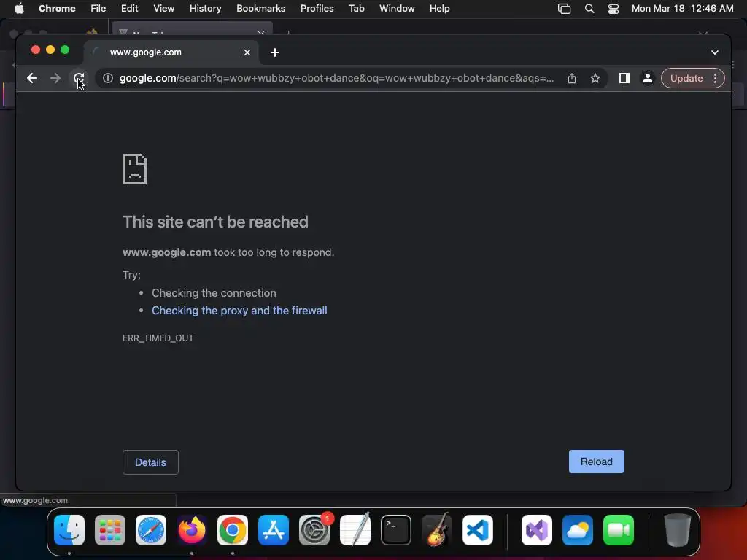This screenshot has width=747, height=560.
Task: Open the profile avatar icon
Action: pyautogui.click(x=648, y=78)
